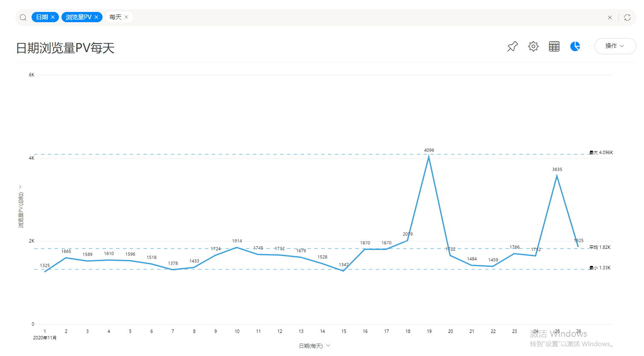Viewport: 644px width, 356px height.
Task: Click the 1665 data label
Action: [66, 251]
